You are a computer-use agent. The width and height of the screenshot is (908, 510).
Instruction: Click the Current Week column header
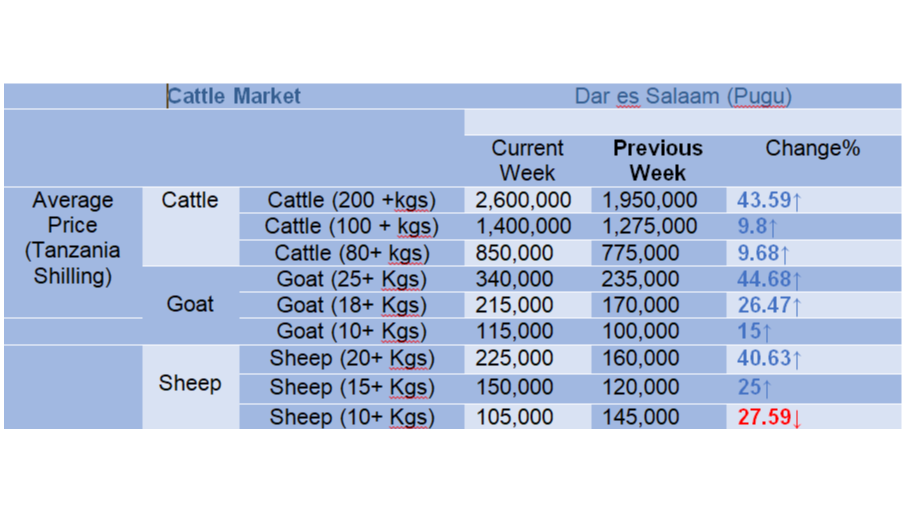pyautogui.click(x=527, y=160)
